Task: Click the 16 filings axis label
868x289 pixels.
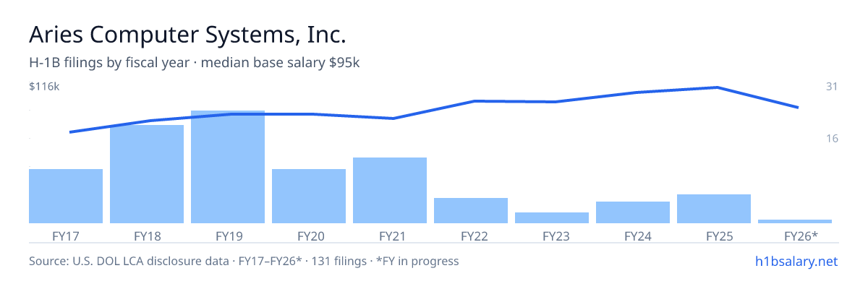Action: point(832,138)
